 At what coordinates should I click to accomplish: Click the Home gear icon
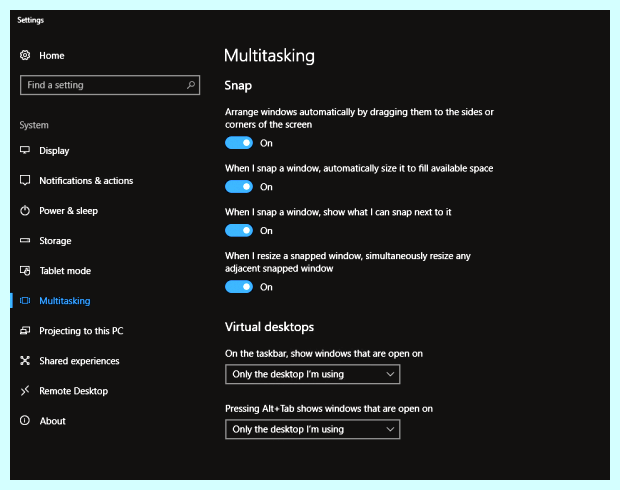(25, 55)
